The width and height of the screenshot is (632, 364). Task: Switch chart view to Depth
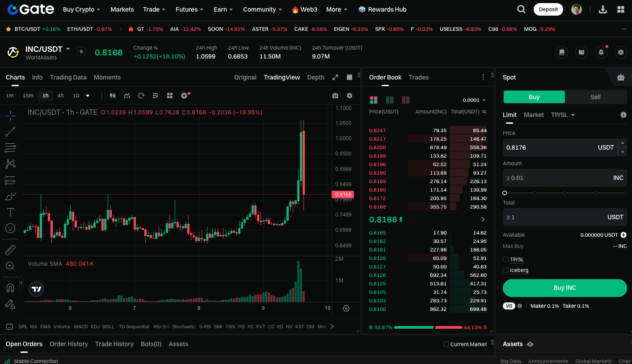pos(316,77)
